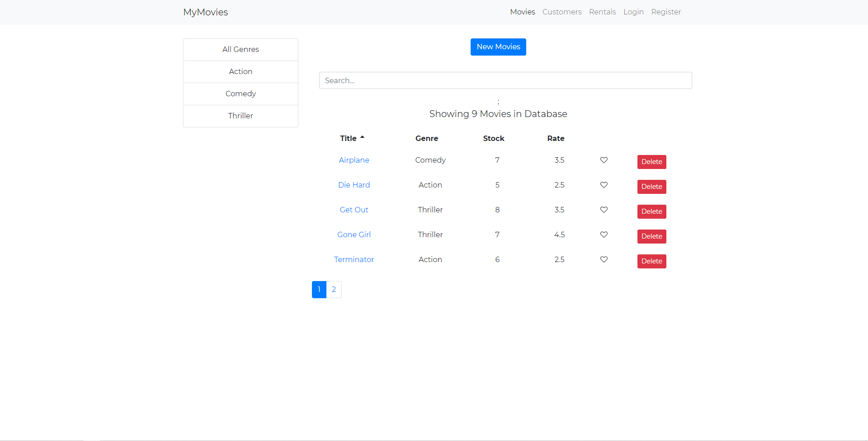Delete the Airplane movie
Screen dimensions: 868x441
point(651,162)
